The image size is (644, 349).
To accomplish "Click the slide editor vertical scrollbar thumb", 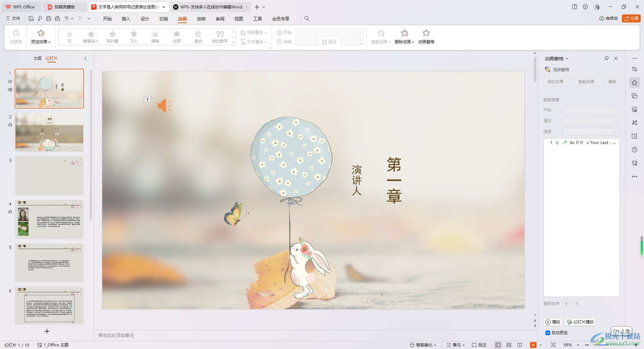I will (x=535, y=69).
